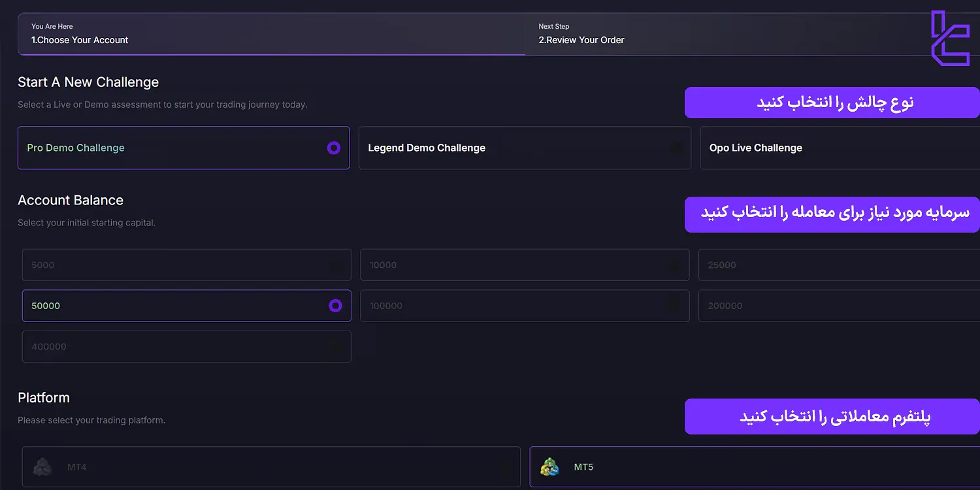This screenshot has height=490, width=980.
Task: Select MT5 as the trading platform
Action: [754, 467]
